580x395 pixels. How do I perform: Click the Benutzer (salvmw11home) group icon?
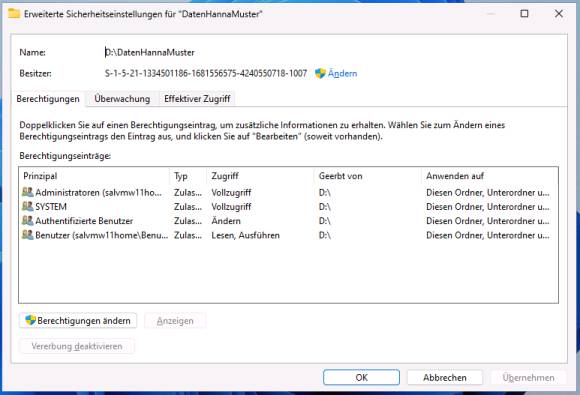[x=28, y=235]
